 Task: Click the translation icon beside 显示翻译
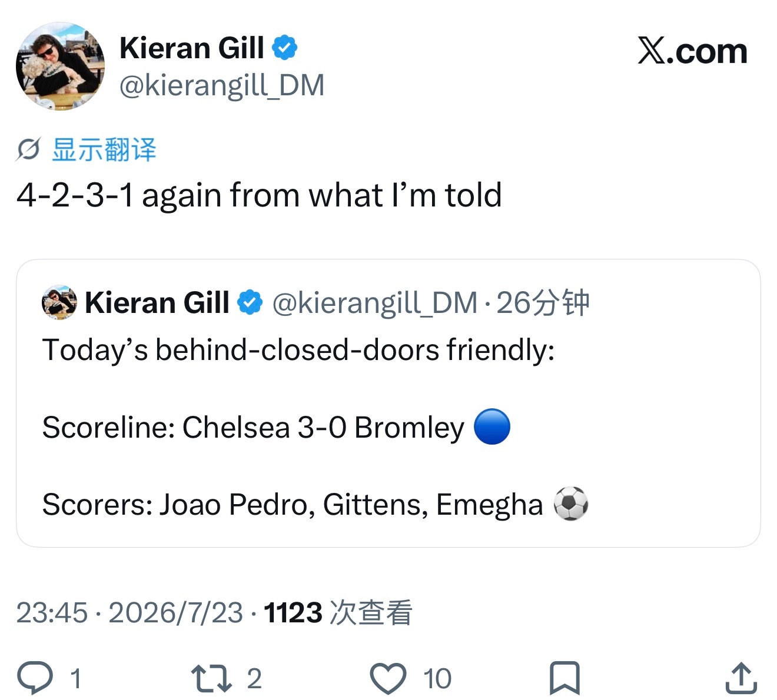28,149
